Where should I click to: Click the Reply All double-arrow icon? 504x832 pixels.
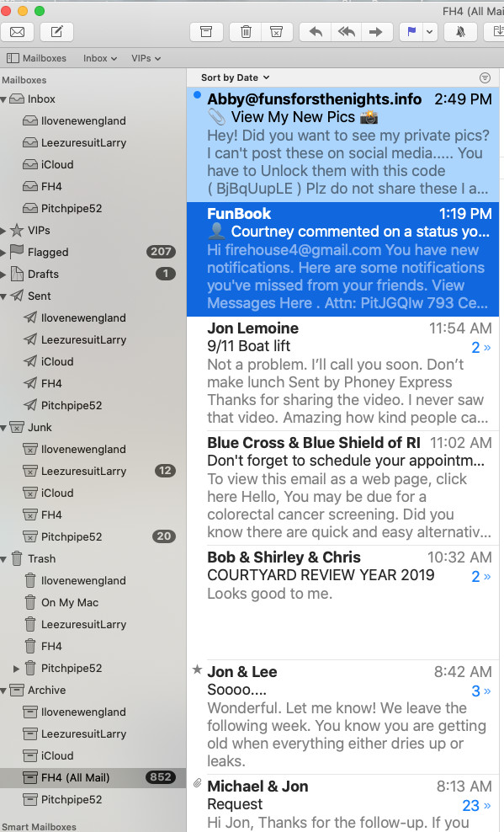pyautogui.click(x=346, y=32)
